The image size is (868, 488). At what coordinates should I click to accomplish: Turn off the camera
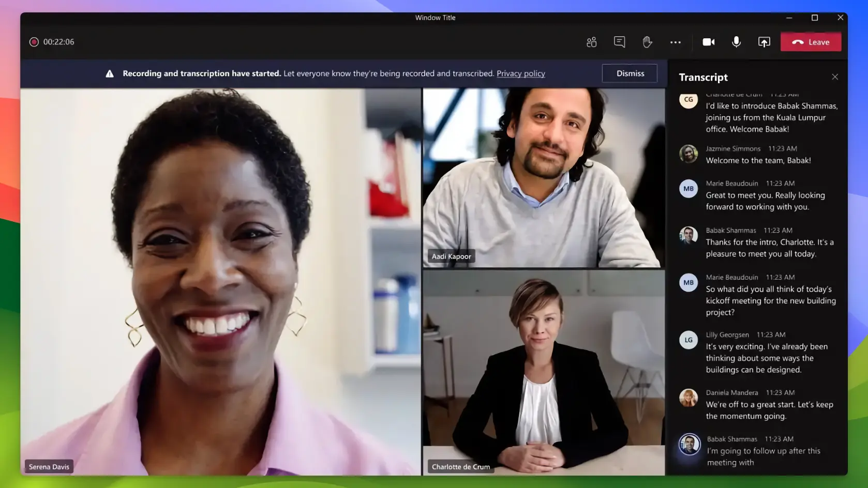(x=708, y=42)
